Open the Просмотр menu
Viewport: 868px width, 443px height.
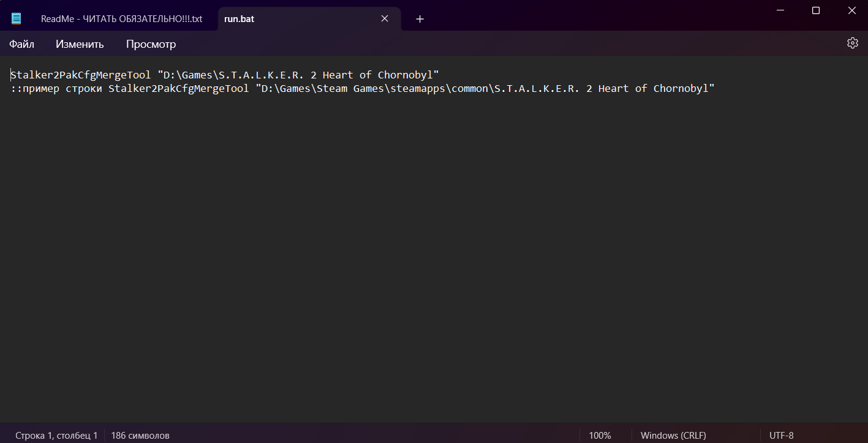pyautogui.click(x=151, y=44)
